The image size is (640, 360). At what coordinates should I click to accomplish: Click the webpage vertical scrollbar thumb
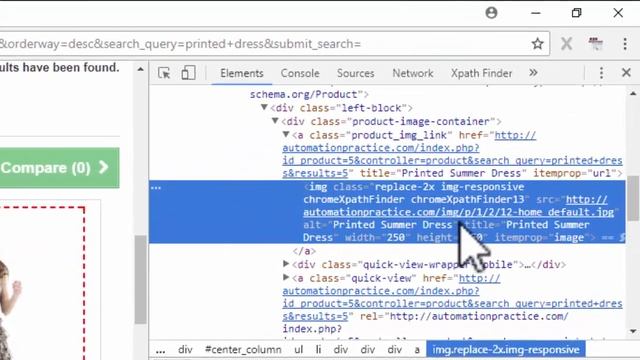click(x=140, y=279)
